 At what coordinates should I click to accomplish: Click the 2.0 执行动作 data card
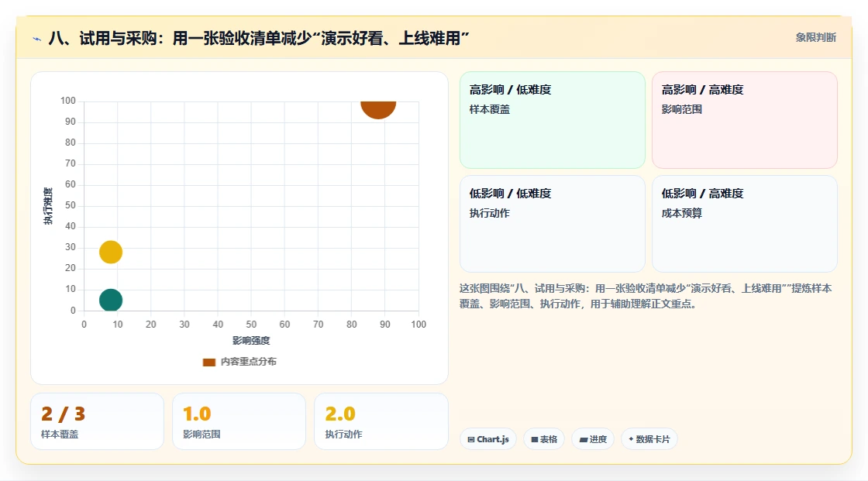point(381,421)
